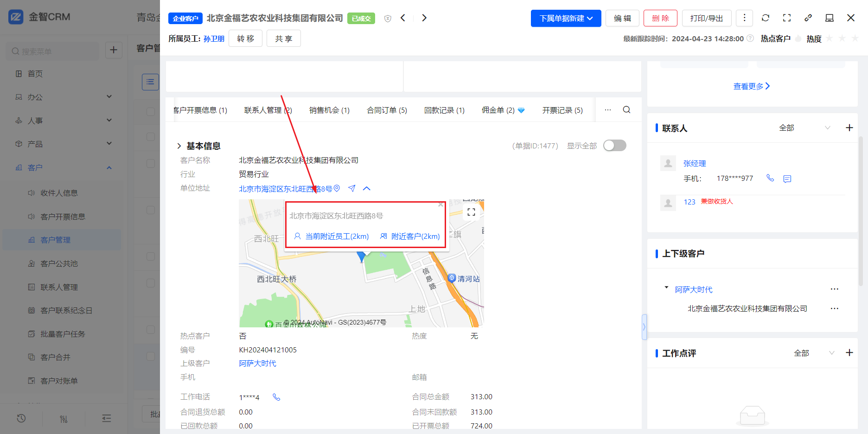Set 热度 to first star

tap(830, 38)
